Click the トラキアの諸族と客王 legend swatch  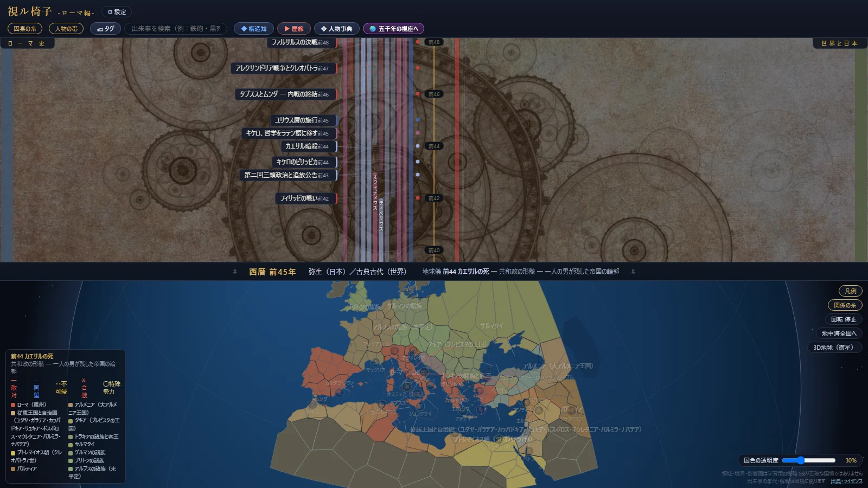[71, 437]
